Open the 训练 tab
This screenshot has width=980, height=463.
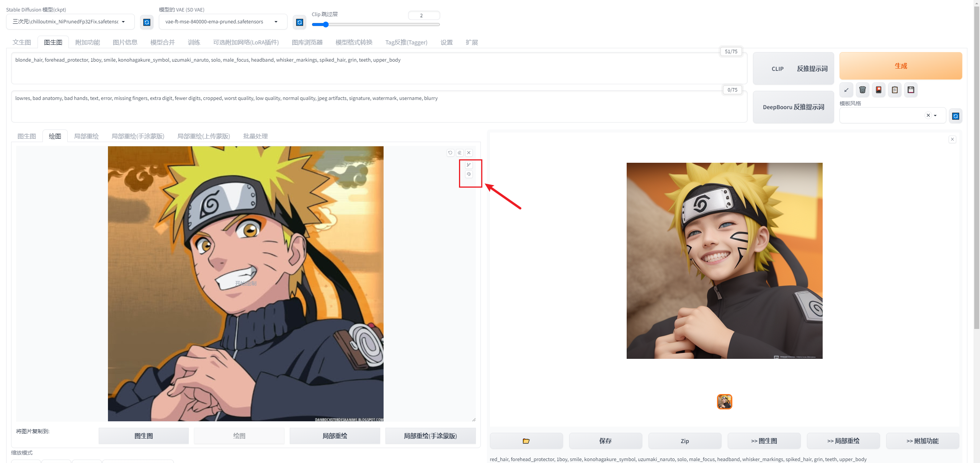pyautogui.click(x=194, y=42)
